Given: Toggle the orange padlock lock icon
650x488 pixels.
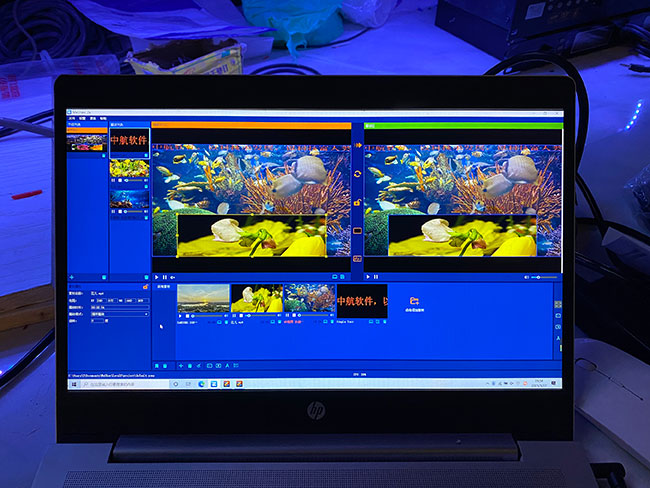Looking at the screenshot, I should (357, 203).
